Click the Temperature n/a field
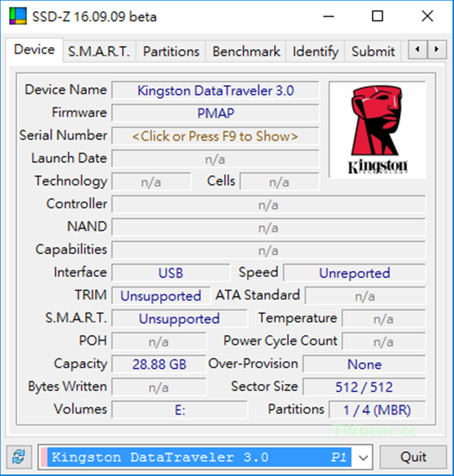Screen dimensions: 454x476 [384, 318]
